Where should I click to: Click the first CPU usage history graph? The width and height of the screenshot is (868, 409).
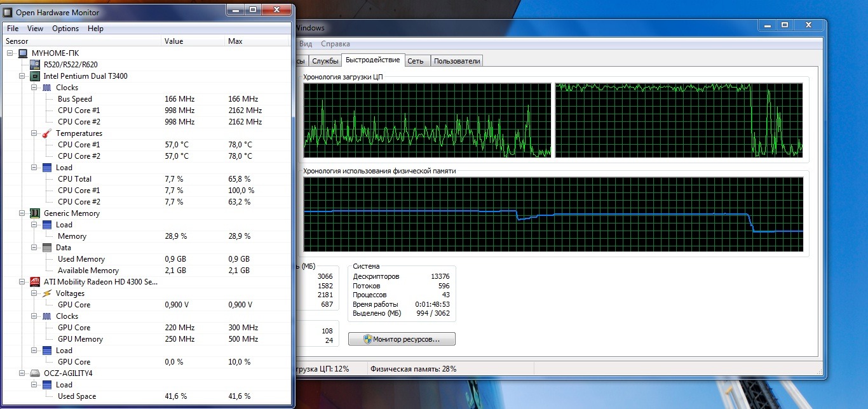427,120
